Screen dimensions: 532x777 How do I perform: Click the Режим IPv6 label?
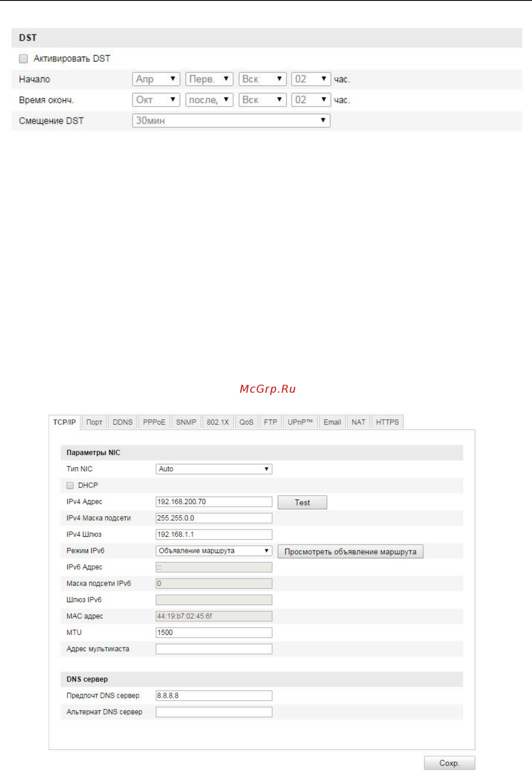point(85,551)
